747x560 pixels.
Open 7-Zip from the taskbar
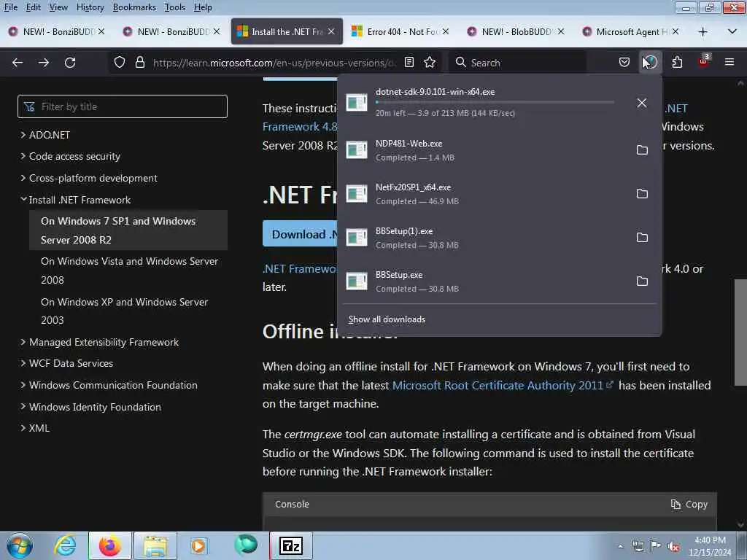[290, 545]
